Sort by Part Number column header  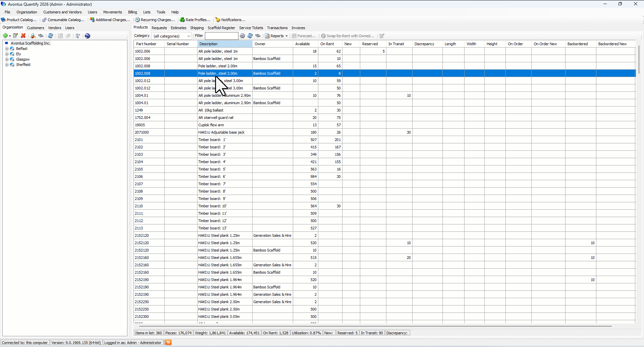click(149, 44)
